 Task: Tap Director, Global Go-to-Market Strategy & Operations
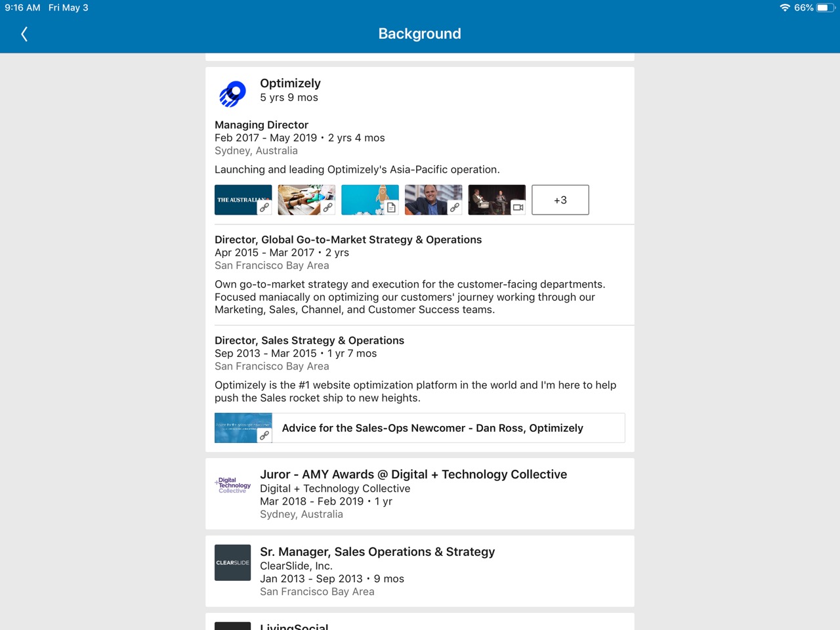tap(348, 240)
